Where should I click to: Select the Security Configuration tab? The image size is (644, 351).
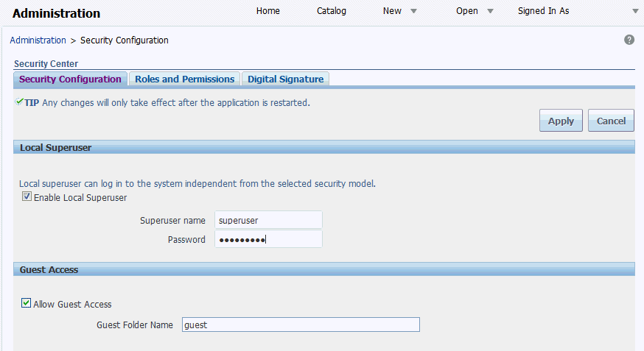click(x=70, y=79)
